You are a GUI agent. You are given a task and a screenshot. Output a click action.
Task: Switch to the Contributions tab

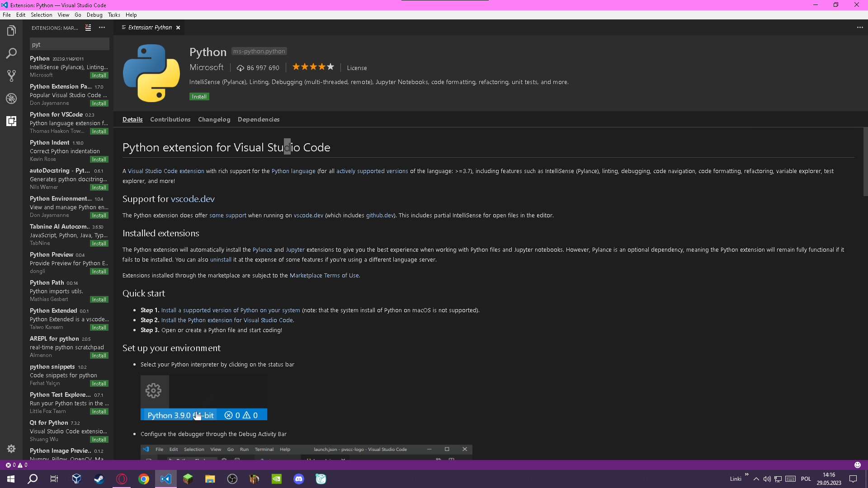point(170,119)
